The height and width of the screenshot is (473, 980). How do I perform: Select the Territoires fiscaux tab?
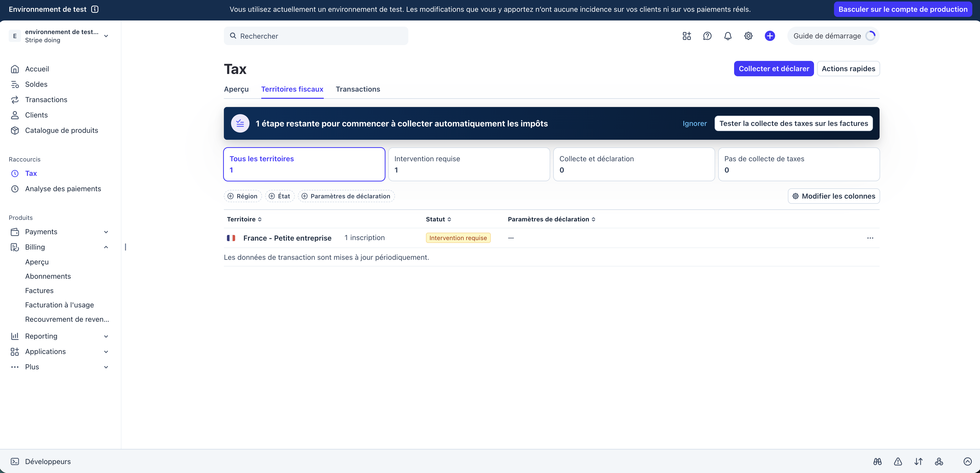pyautogui.click(x=292, y=89)
